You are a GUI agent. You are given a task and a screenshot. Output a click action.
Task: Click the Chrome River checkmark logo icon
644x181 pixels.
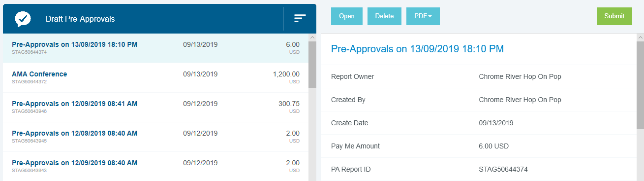23,19
